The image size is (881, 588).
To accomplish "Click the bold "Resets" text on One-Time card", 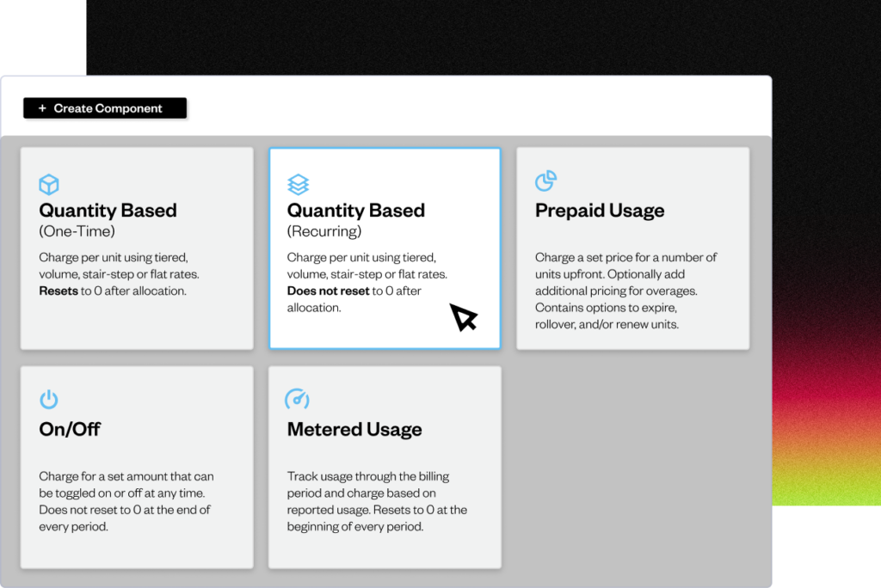I will 59,291.
